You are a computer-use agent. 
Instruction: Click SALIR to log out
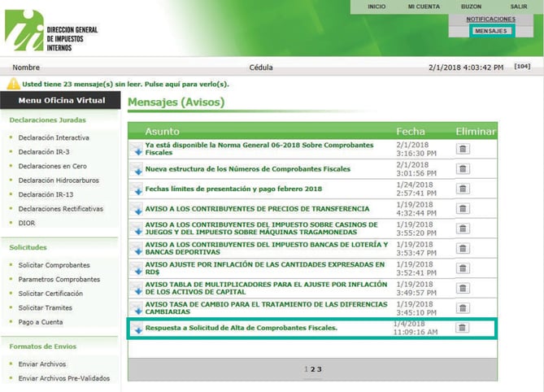[x=519, y=7]
